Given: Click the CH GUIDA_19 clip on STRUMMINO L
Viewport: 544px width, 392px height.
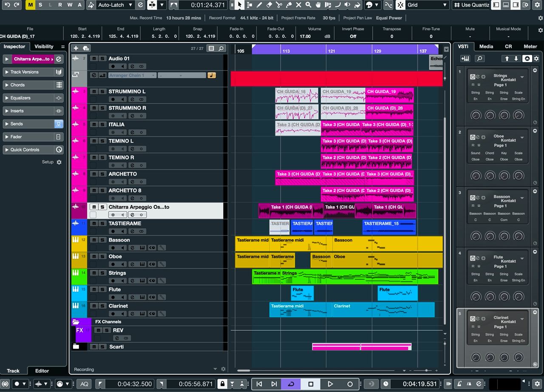Looking at the screenshot, I should point(389,96).
